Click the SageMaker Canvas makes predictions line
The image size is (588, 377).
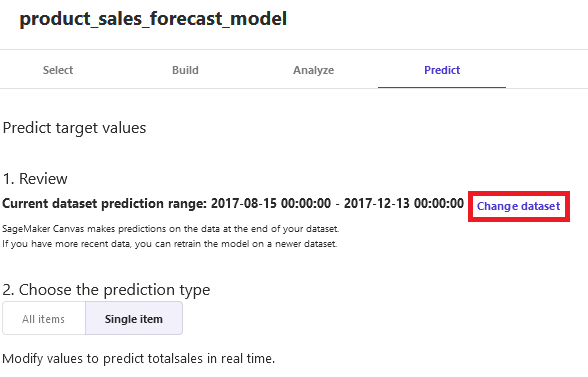[171, 228]
